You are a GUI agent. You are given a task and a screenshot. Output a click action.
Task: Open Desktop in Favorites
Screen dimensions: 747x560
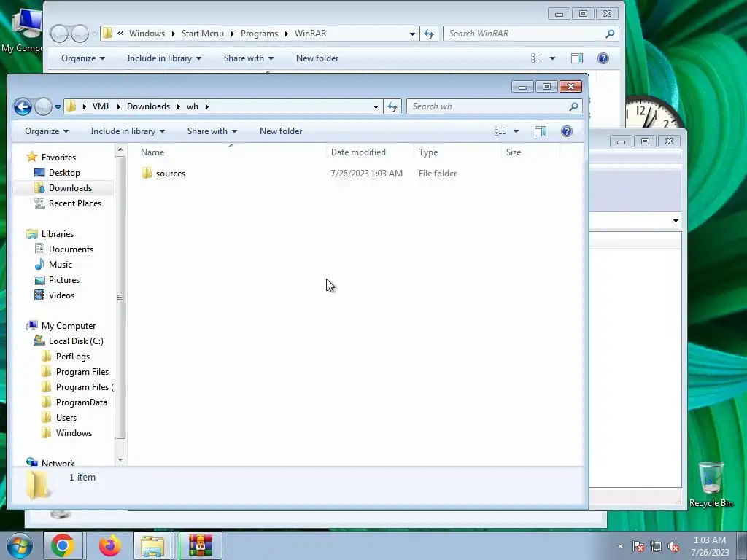point(64,173)
